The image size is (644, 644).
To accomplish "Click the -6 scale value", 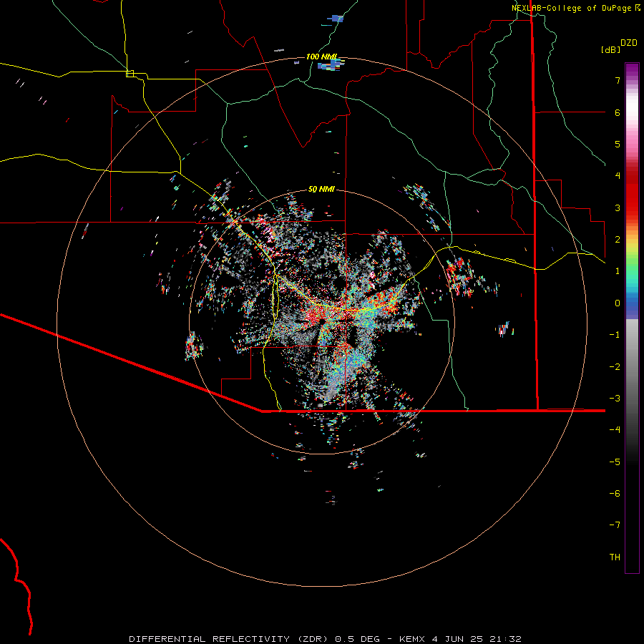I will click(x=615, y=494).
